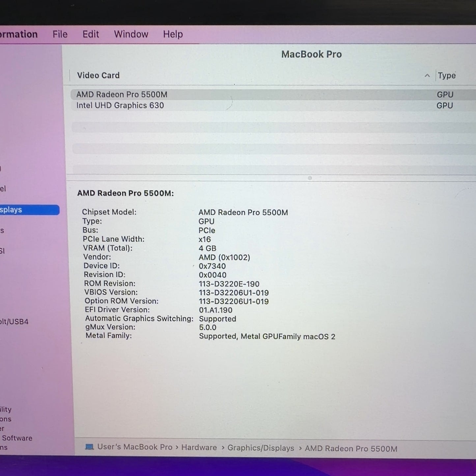Select the Intel UHD Graphics 630 row

(x=273, y=105)
